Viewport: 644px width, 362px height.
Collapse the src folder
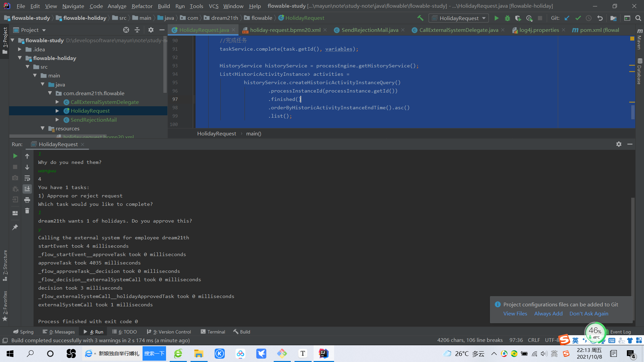tap(28, 67)
